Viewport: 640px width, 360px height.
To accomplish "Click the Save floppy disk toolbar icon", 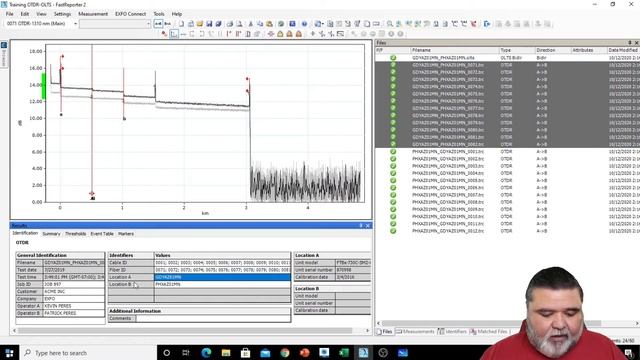I will pyautogui.click(x=209, y=24).
